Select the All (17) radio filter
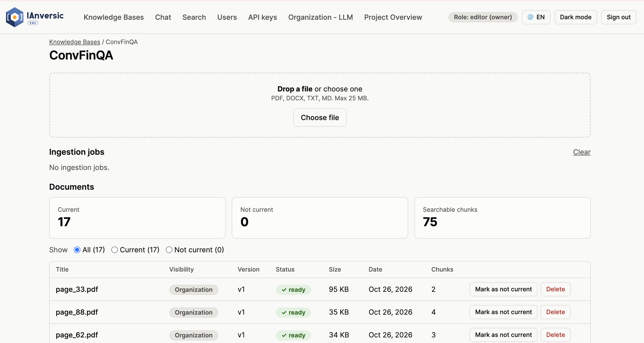The image size is (644, 343). (x=77, y=250)
